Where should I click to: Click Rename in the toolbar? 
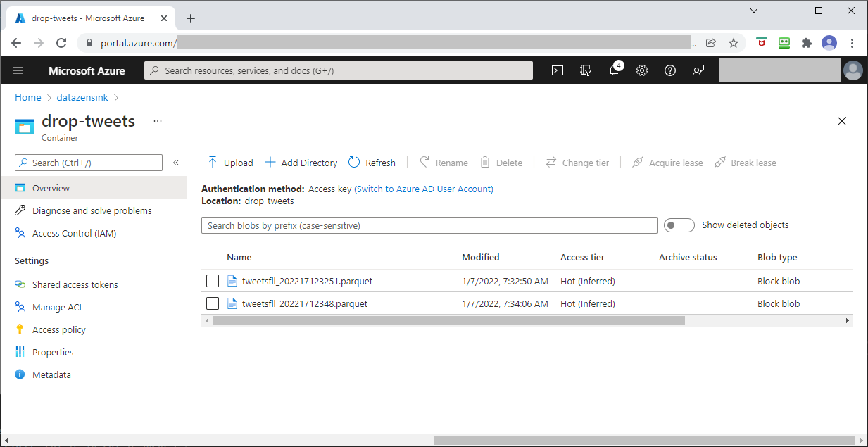pyautogui.click(x=444, y=163)
